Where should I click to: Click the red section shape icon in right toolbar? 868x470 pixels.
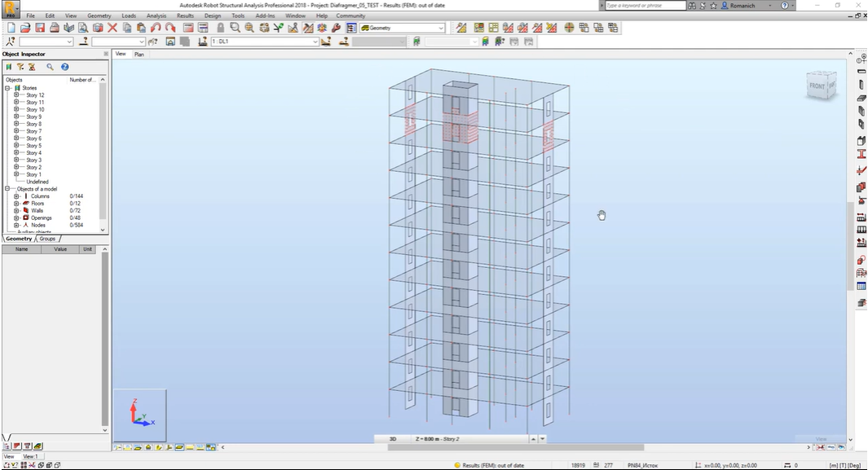click(x=861, y=154)
